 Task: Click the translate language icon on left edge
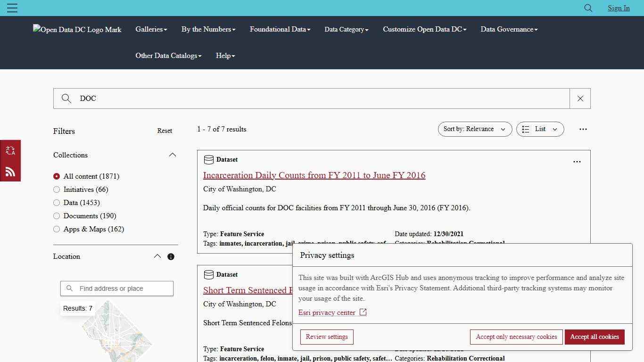10,151
